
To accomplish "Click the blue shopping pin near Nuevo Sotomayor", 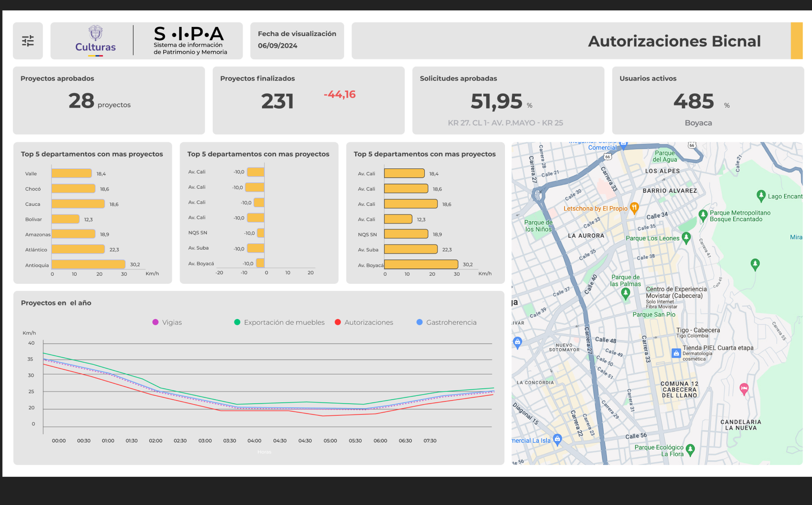I will tap(518, 342).
